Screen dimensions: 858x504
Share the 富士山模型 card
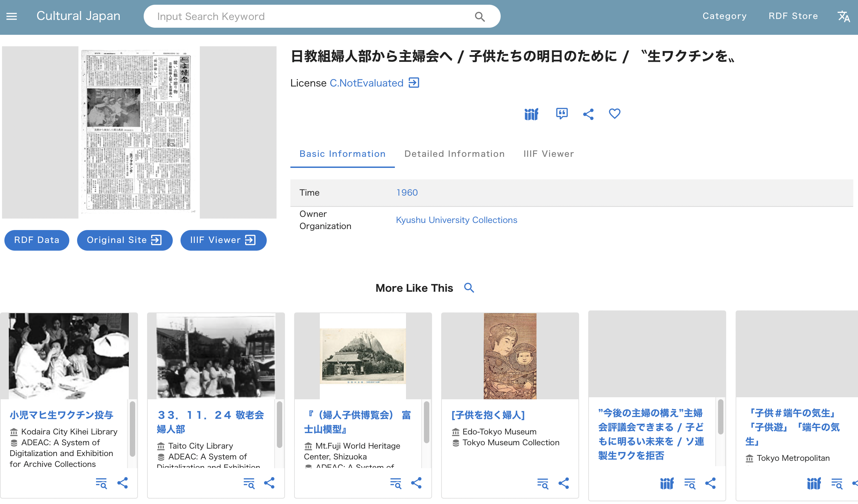click(x=416, y=483)
